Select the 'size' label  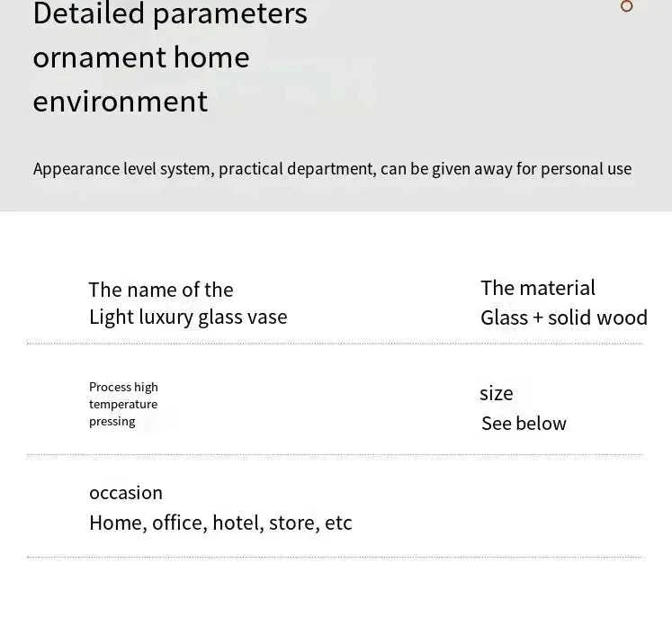[497, 393]
